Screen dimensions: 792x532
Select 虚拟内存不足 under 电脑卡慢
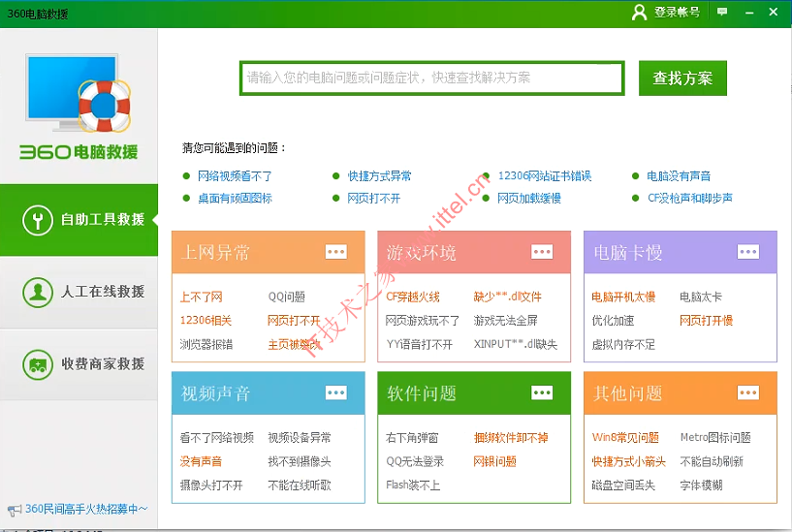click(623, 345)
